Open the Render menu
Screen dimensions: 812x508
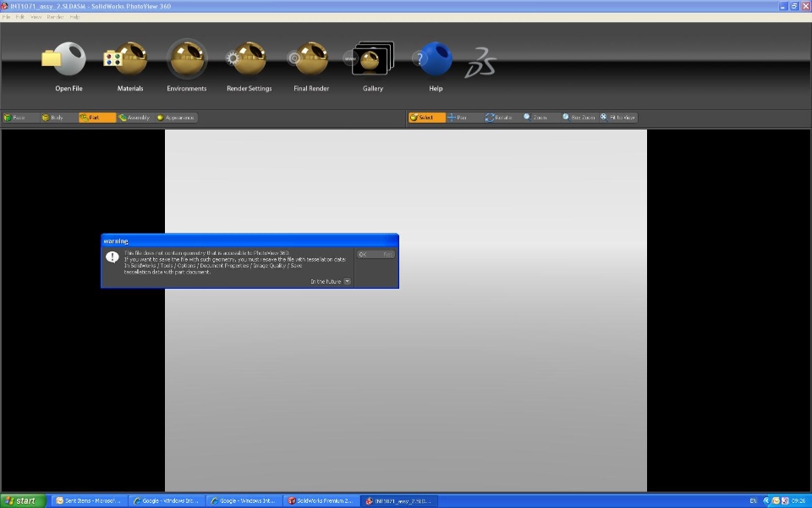click(56, 17)
